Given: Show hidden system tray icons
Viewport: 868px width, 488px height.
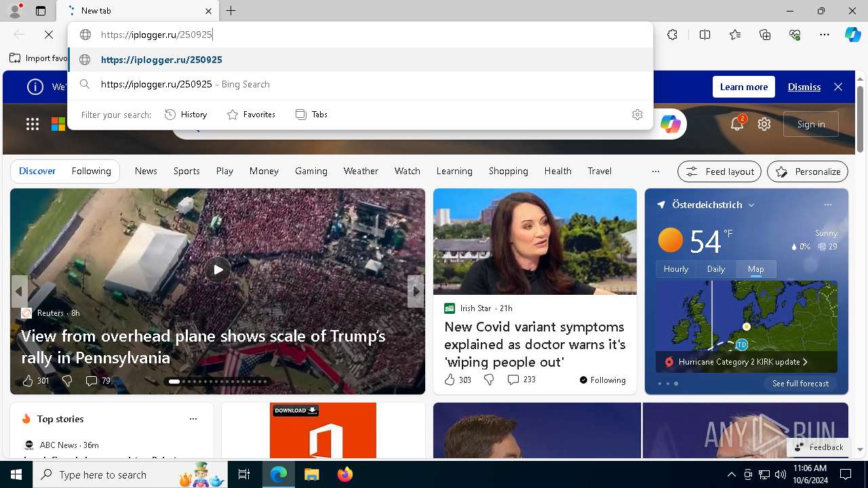Looking at the screenshot, I should click(x=731, y=474).
